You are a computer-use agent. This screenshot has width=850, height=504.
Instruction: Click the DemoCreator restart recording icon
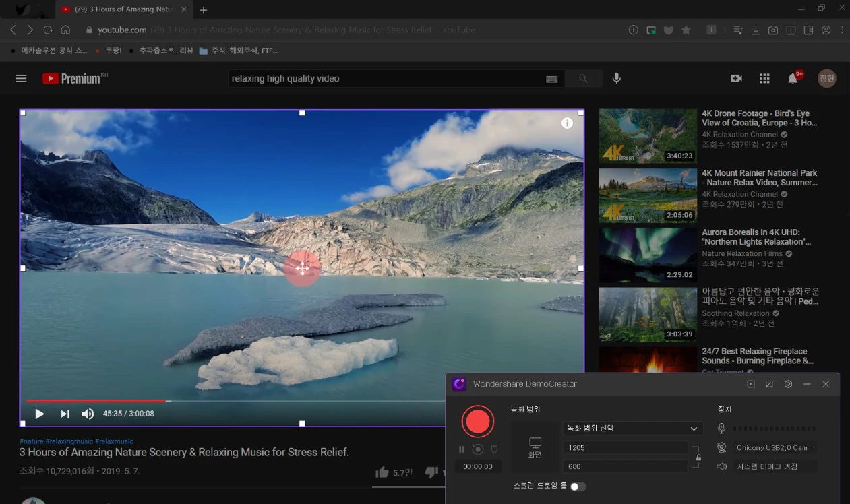coord(478,449)
